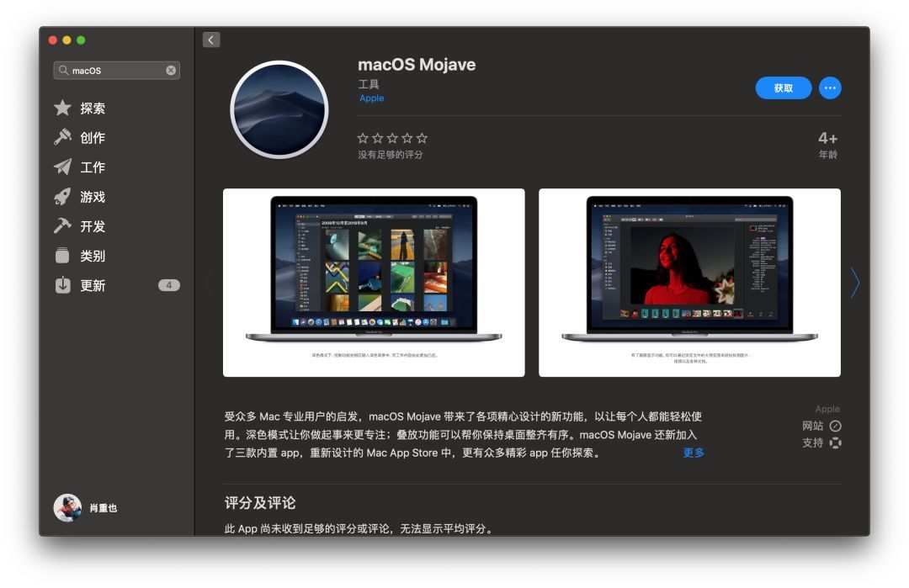This screenshot has height=588, width=909.
Task: Select the 工作 paper plane icon
Action: (62, 167)
